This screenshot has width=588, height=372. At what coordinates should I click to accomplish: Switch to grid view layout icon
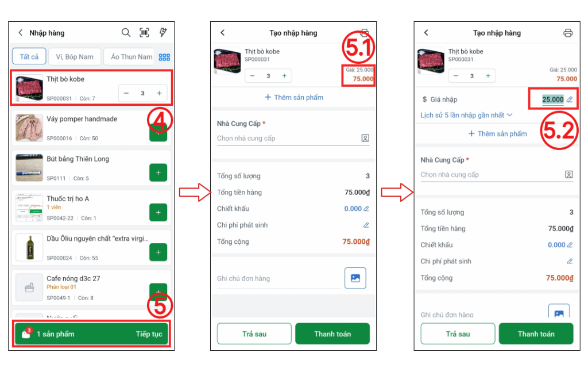pos(164,57)
